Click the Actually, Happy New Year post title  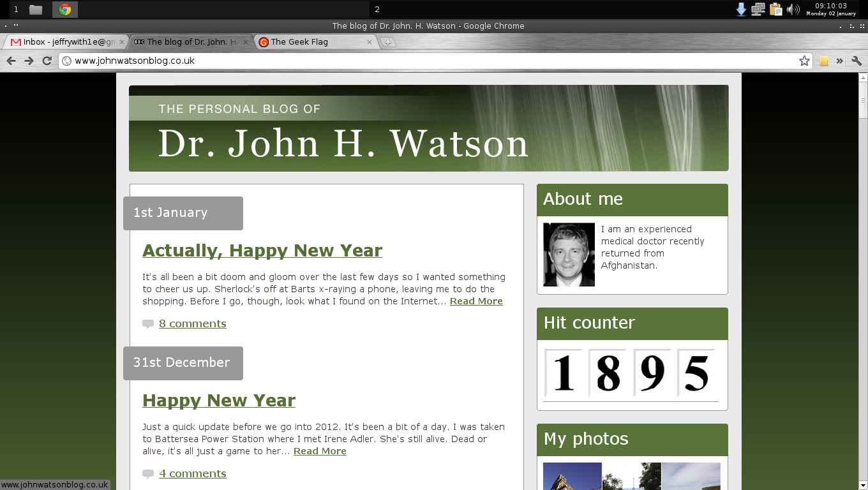[x=262, y=250]
